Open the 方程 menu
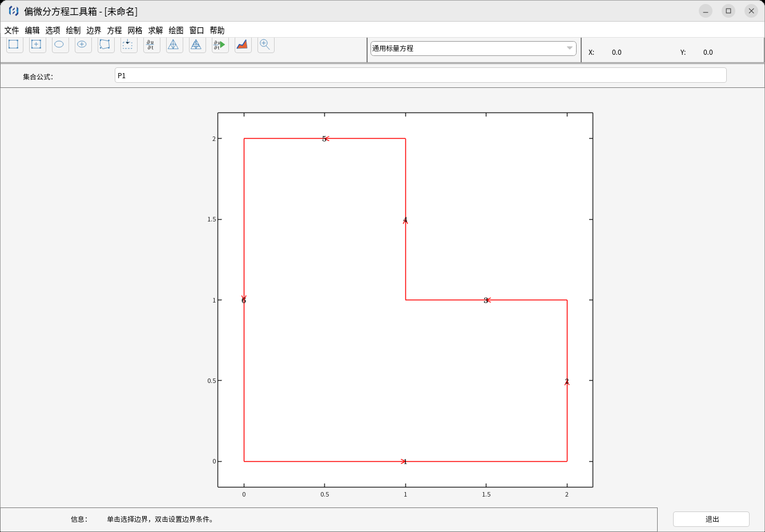Image resolution: width=765 pixels, height=532 pixels. pyautogui.click(x=114, y=30)
